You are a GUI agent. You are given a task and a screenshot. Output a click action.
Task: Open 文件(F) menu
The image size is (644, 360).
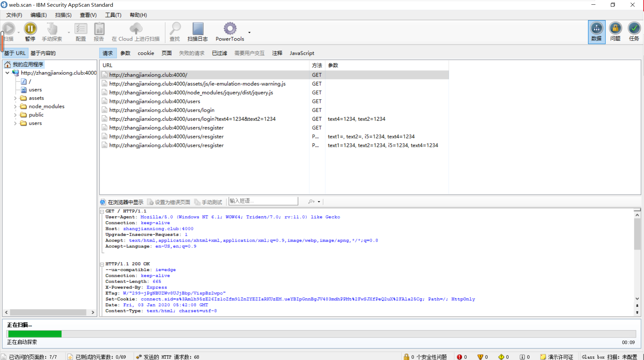pos(14,15)
